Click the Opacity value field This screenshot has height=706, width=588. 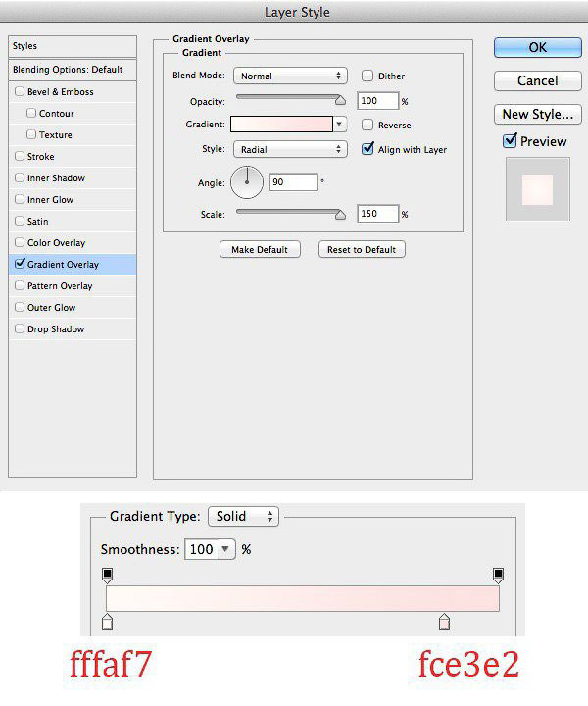click(x=377, y=101)
